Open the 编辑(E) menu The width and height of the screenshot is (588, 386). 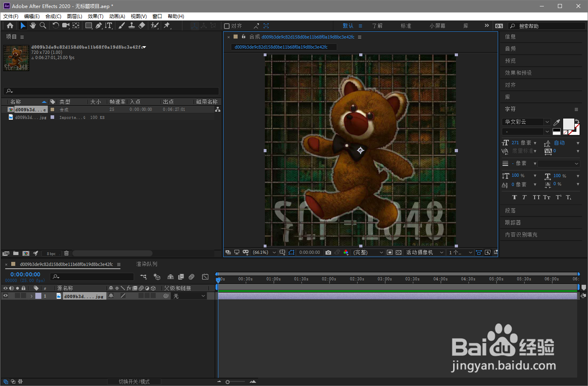point(32,16)
